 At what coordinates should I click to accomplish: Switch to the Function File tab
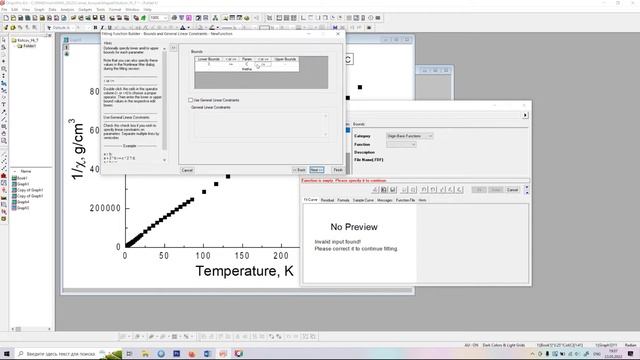[405, 200]
